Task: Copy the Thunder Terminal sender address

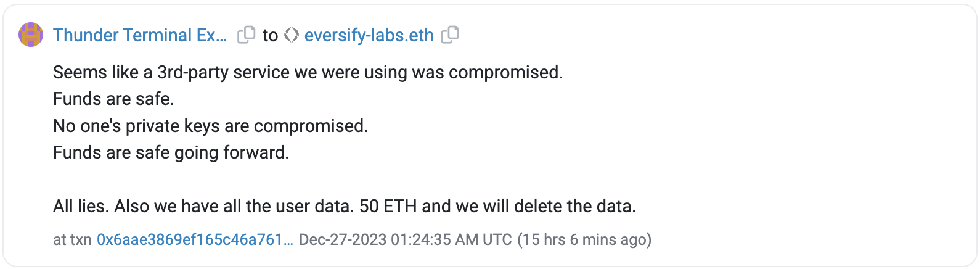Action: (246, 35)
